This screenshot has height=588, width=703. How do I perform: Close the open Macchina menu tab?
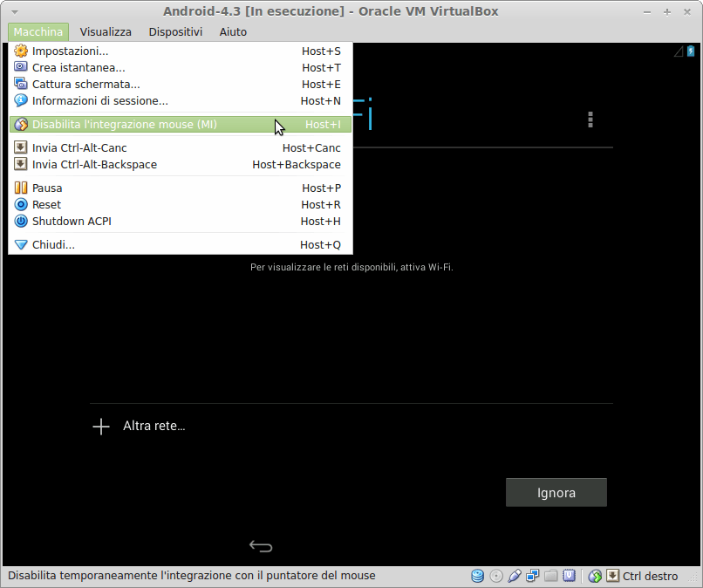tap(38, 32)
